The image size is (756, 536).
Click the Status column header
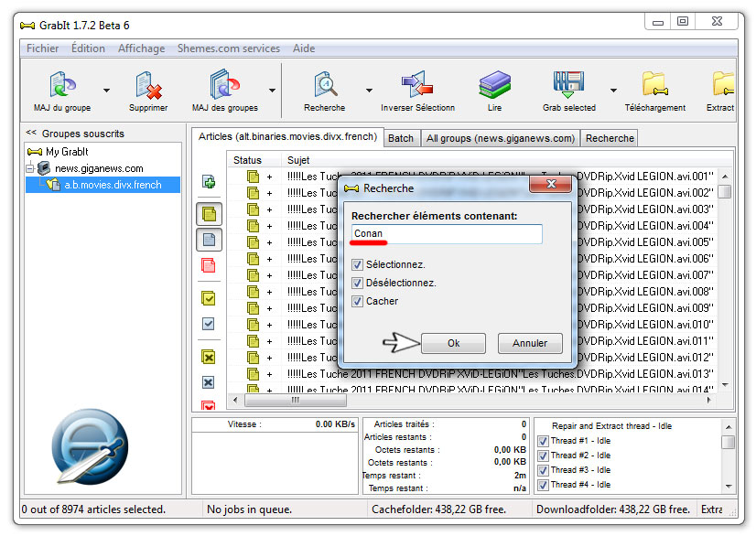pos(254,160)
